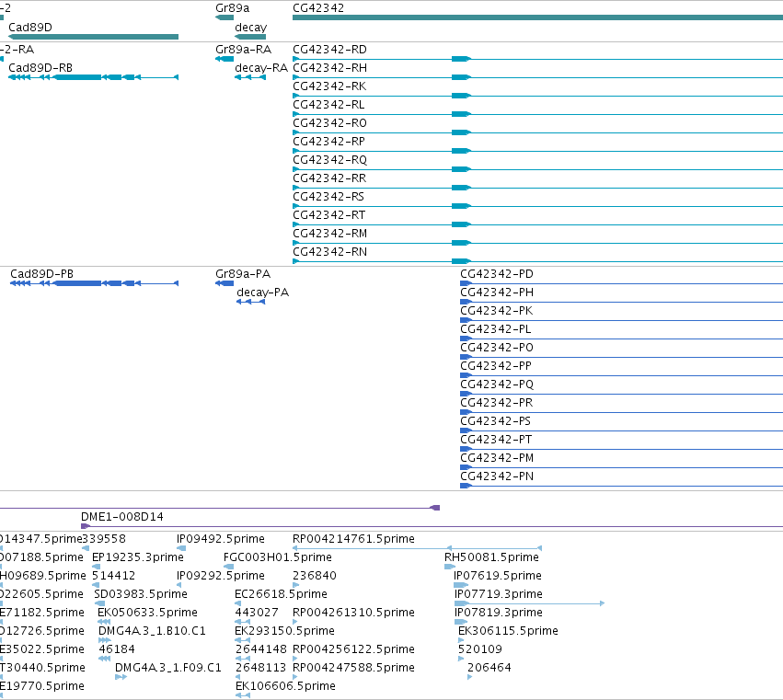Select the Gr89a gene label
The width and height of the screenshot is (783, 700).
232,8
